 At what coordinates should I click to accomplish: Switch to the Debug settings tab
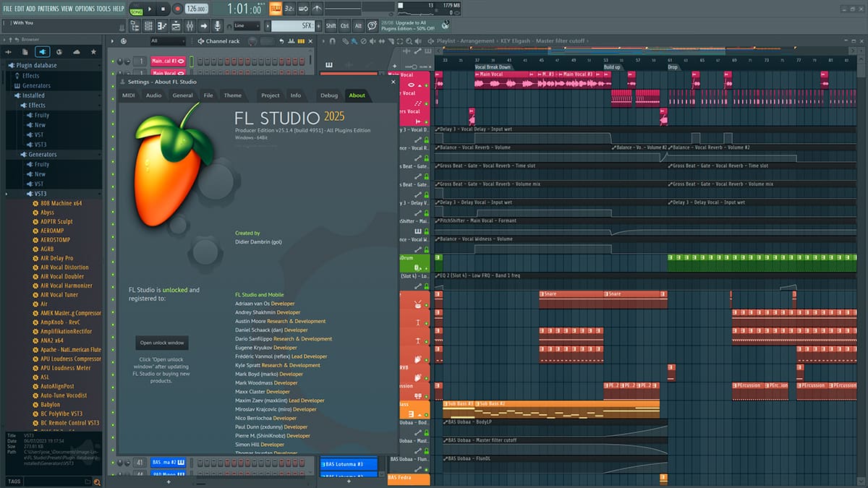[329, 95]
